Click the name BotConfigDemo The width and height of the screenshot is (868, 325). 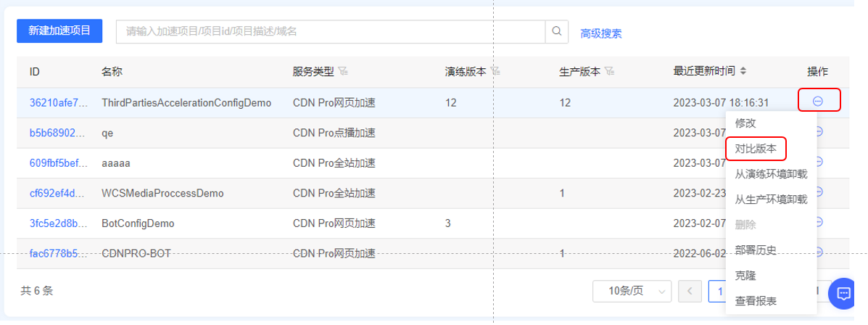[x=138, y=223]
